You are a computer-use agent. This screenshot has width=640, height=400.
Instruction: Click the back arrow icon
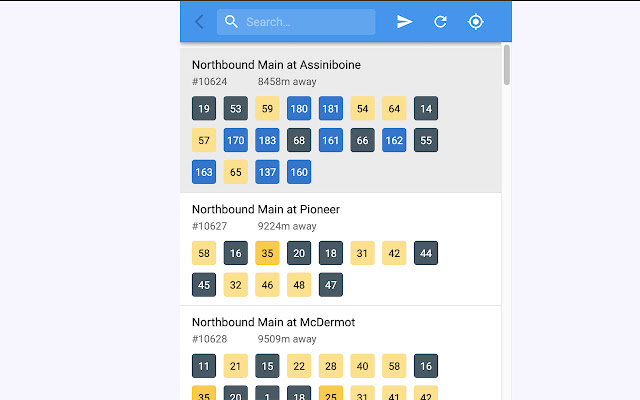point(199,22)
